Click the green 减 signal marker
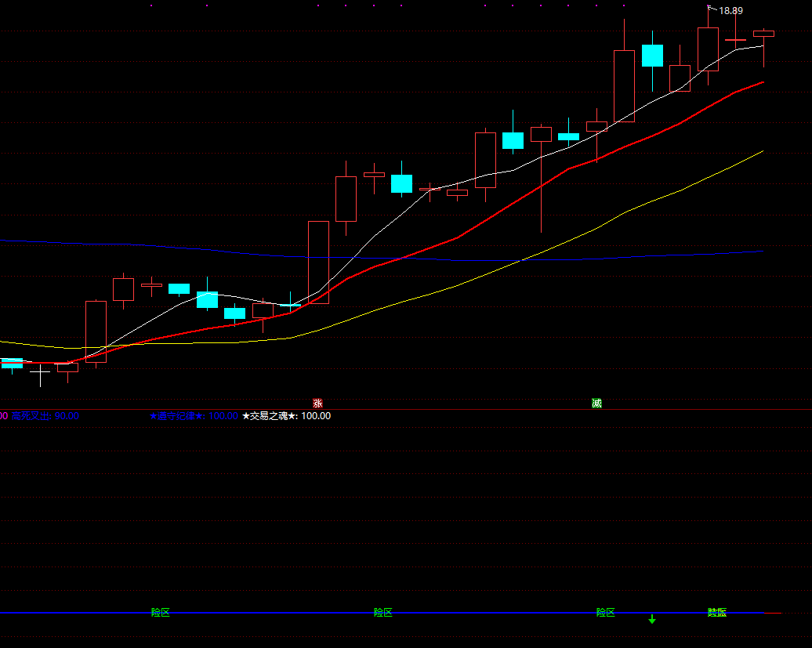The width and height of the screenshot is (812, 648). coord(596,404)
